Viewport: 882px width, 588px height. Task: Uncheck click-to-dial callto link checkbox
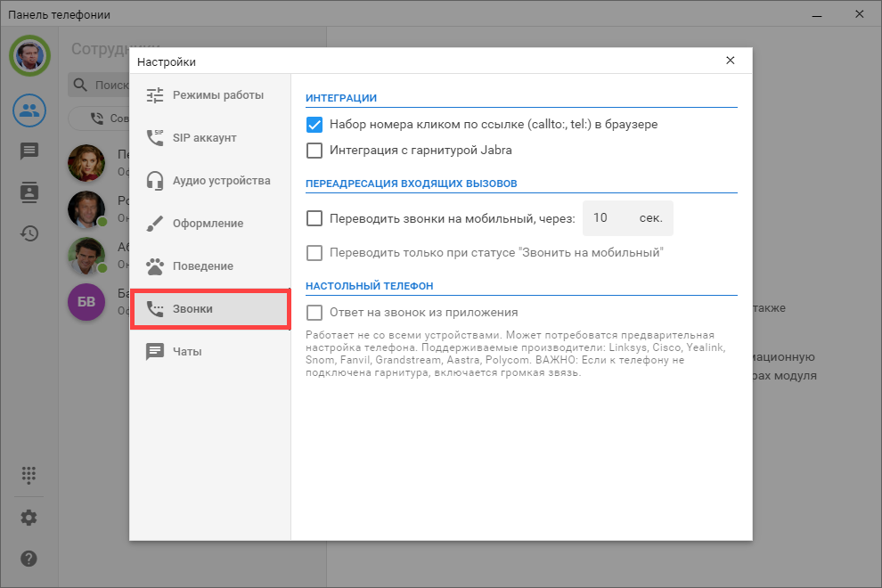pyautogui.click(x=314, y=125)
